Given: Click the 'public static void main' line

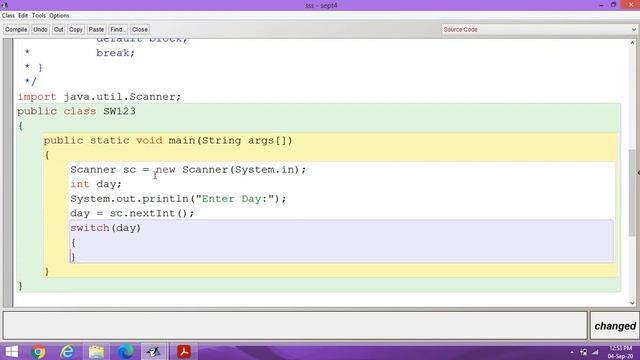Looking at the screenshot, I should 168,141.
